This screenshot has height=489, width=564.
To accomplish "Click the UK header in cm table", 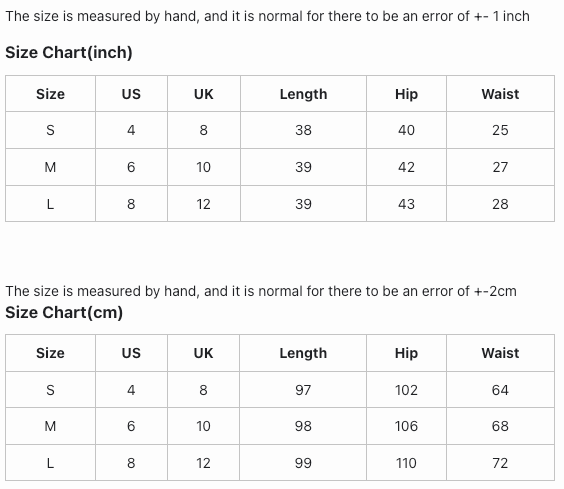I will (x=204, y=353).
